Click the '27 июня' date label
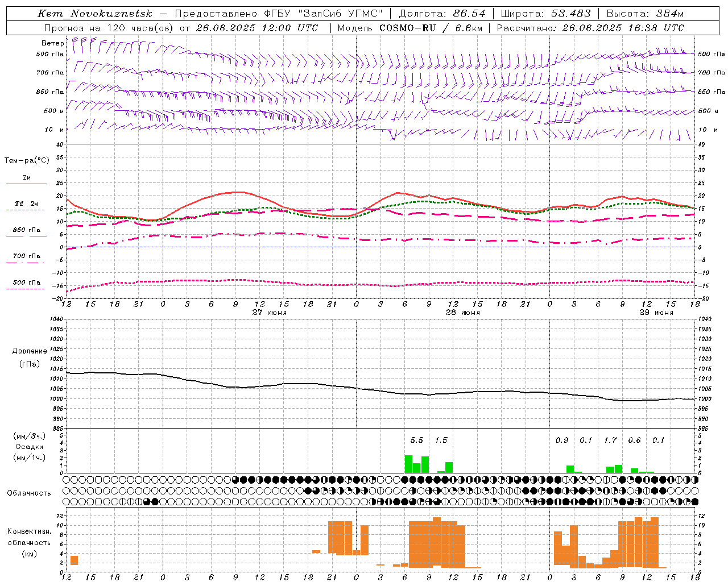The width and height of the screenshot is (728, 582). tap(270, 313)
